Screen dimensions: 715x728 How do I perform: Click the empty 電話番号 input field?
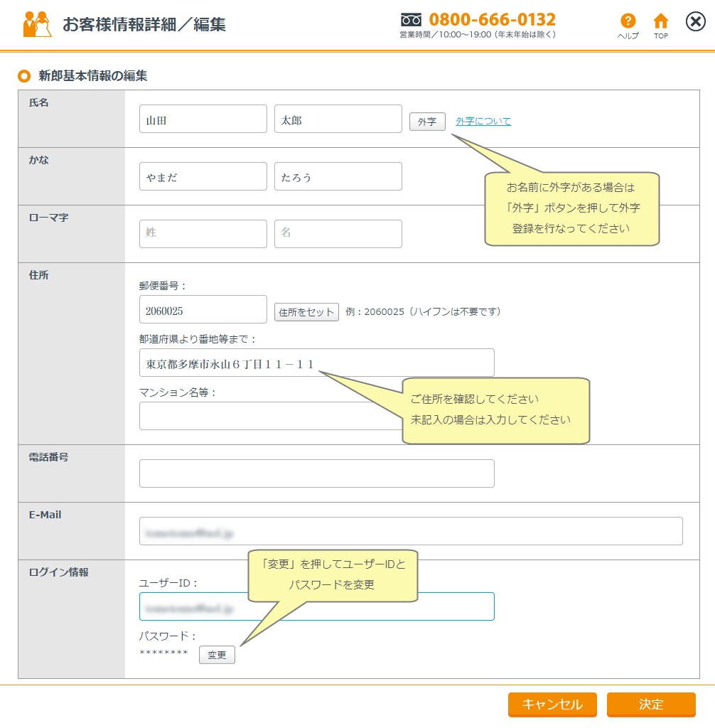point(316,474)
